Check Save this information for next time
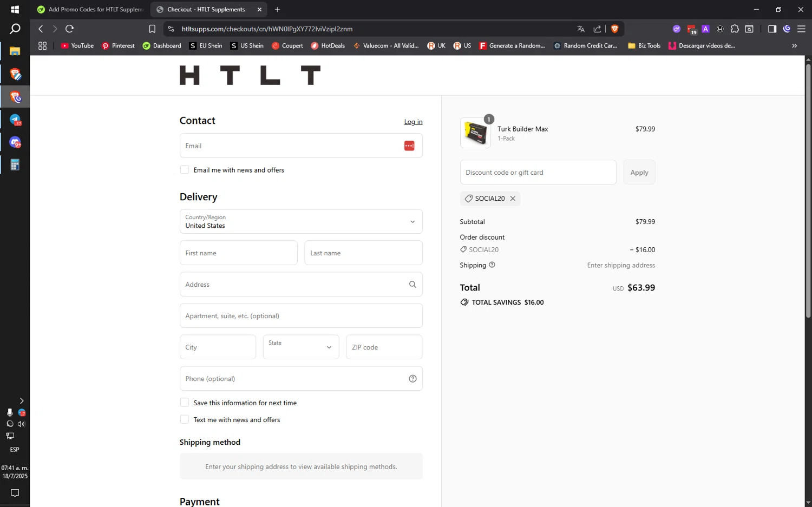The image size is (812, 507). tap(185, 403)
